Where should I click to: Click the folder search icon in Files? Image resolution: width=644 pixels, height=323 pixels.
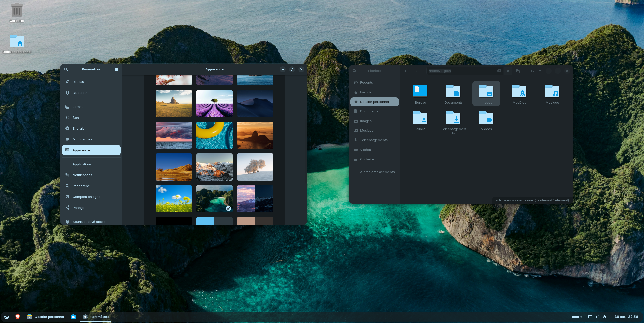point(518,71)
